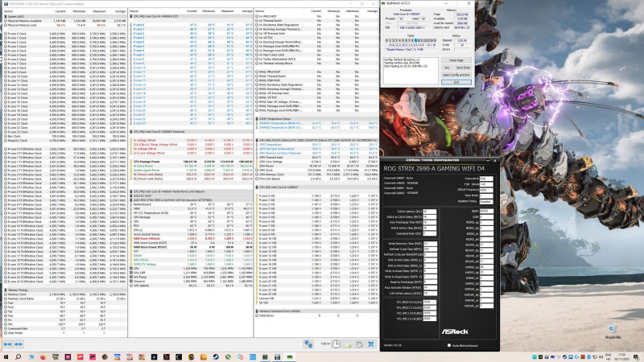644x362 pixels.
Task: Click Home Page button in TestMem5
Action: 456,60
